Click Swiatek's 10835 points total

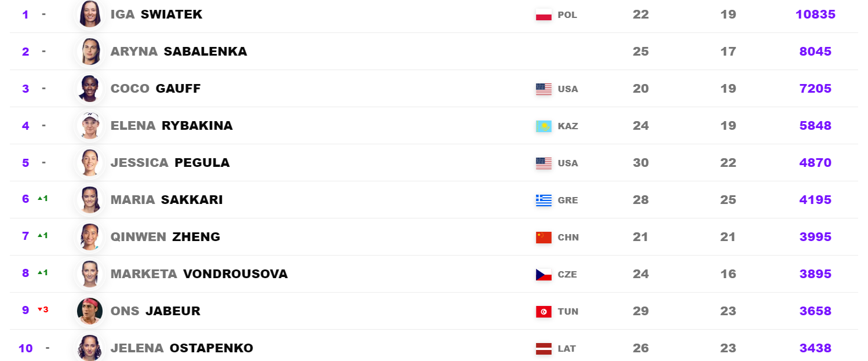pos(815,14)
